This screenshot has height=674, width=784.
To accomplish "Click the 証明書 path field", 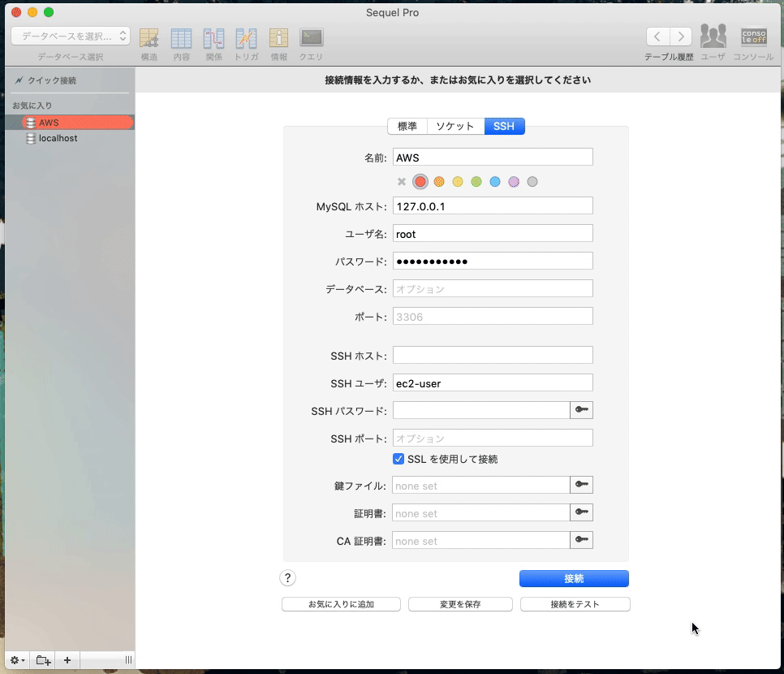I will 481,512.
